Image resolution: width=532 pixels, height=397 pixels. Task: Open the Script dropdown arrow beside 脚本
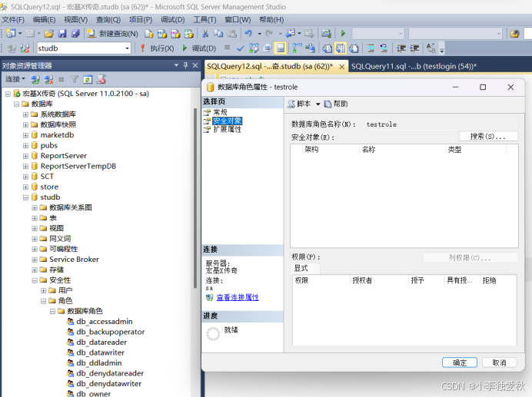(318, 104)
